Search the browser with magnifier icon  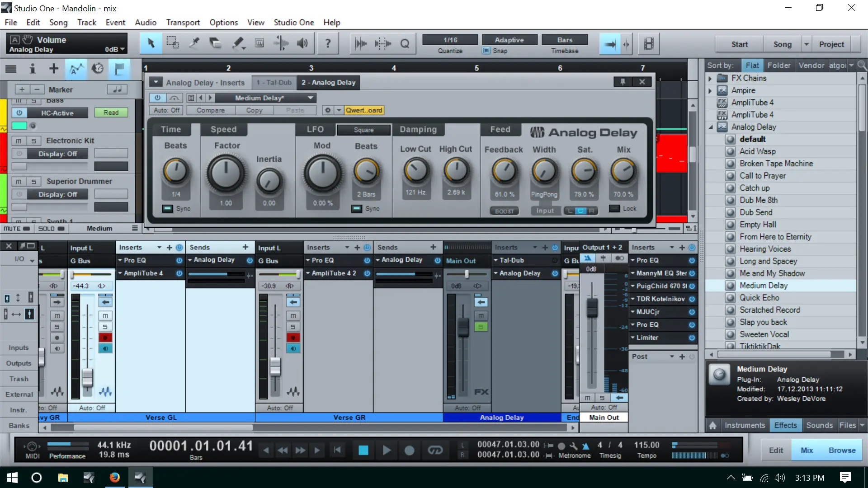(x=862, y=65)
